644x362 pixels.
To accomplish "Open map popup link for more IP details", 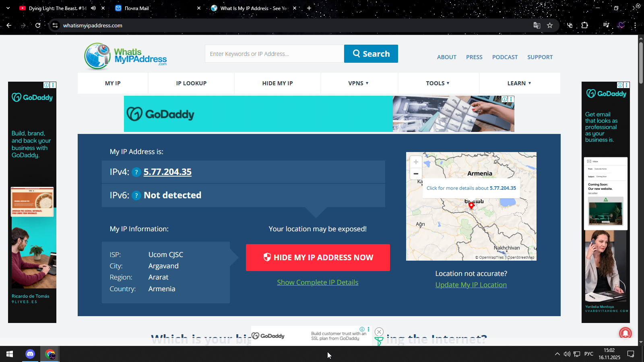I will coord(471,188).
